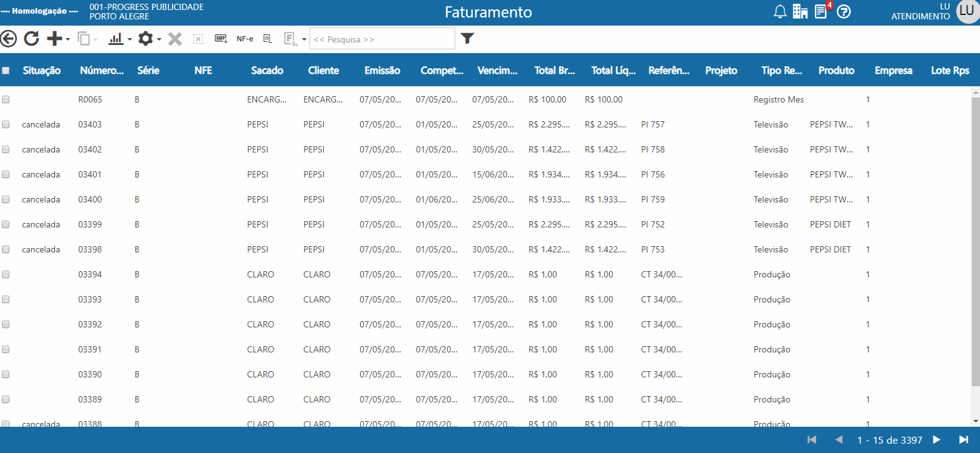980x453 pixels.
Task: Click "PI 752" reference cell
Action: click(x=653, y=224)
